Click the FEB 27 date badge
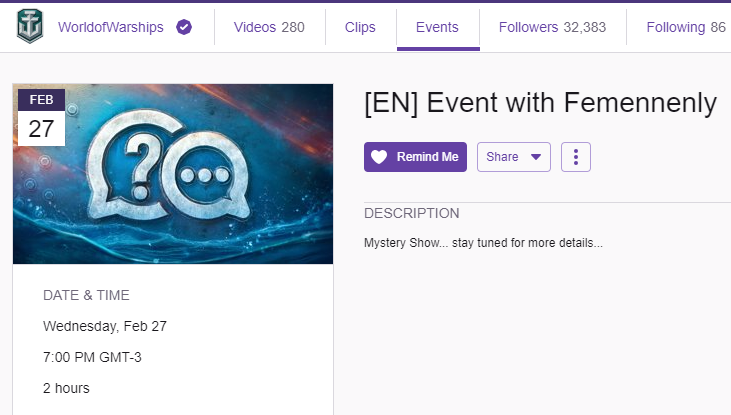This screenshot has width=731, height=415. tap(41, 118)
